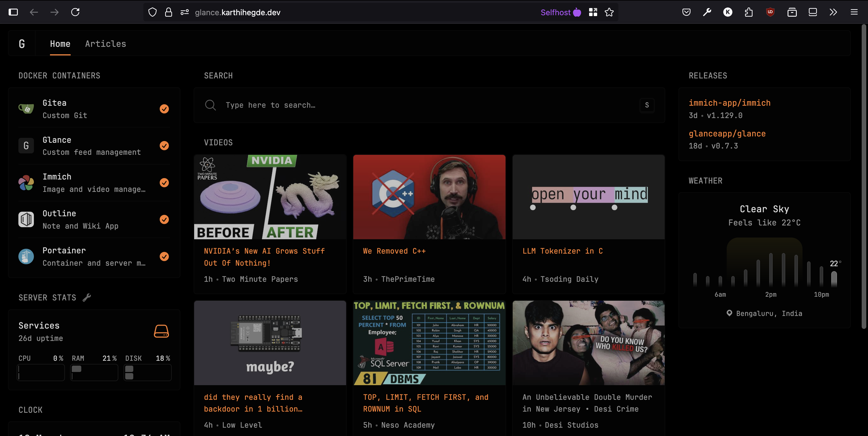Open the uBlock Origin shield icon
The image size is (868, 436).
click(770, 12)
